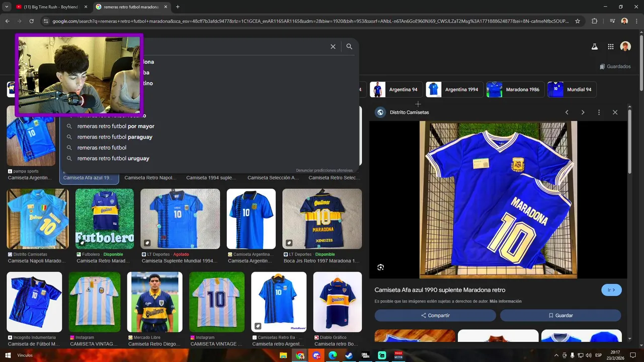Go back using the browser back arrow
This screenshot has height=362, width=644.
pyautogui.click(x=7, y=21)
